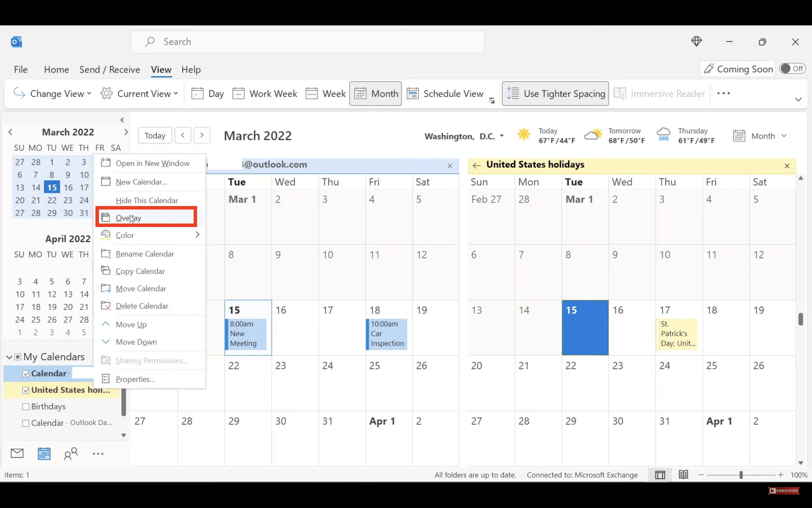The width and height of the screenshot is (812, 508).
Task: Open Calendar module icon
Action: click(44, 454)
